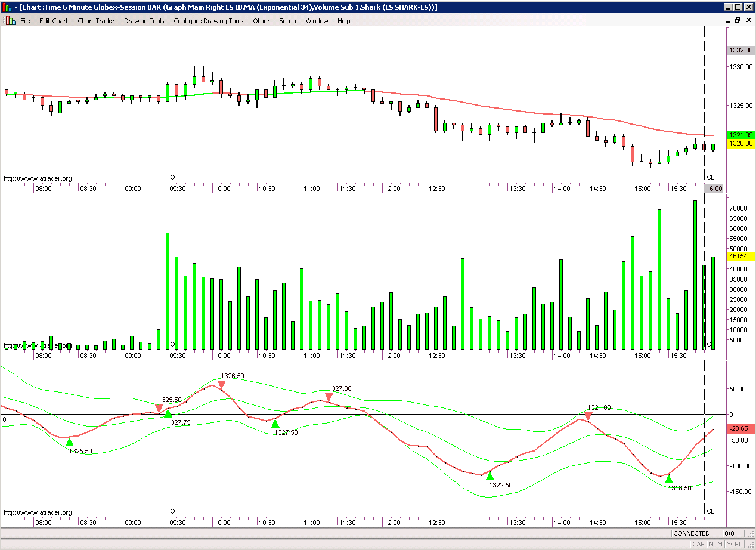756x550 pixels.
Task: Click the yellow 1320.00 last price tag
Action: 741,144
